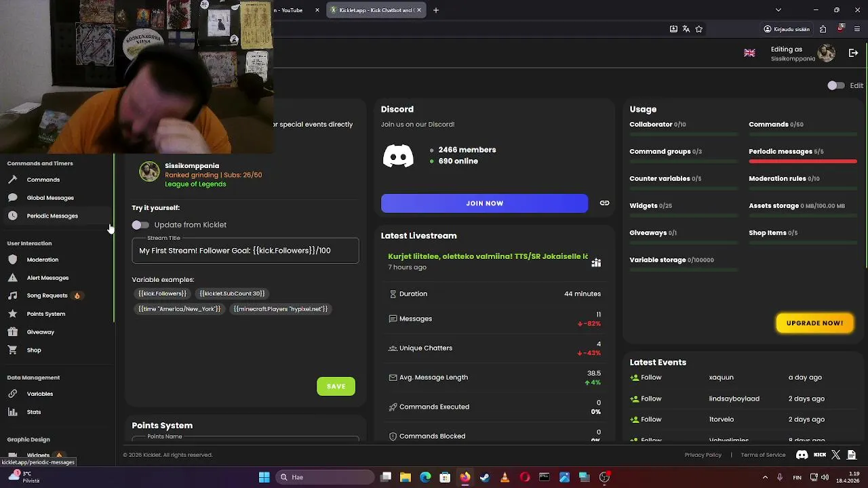
Task: Insert minecraft.Players hypixel.net variable example
Action: point(280,309)
